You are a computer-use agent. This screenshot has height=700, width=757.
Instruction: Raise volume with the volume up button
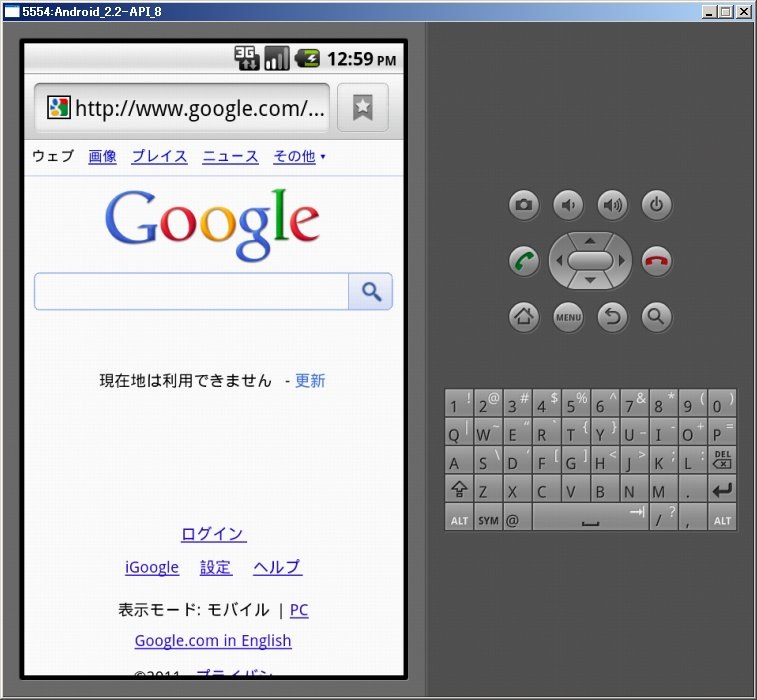[x=612, y=205]
